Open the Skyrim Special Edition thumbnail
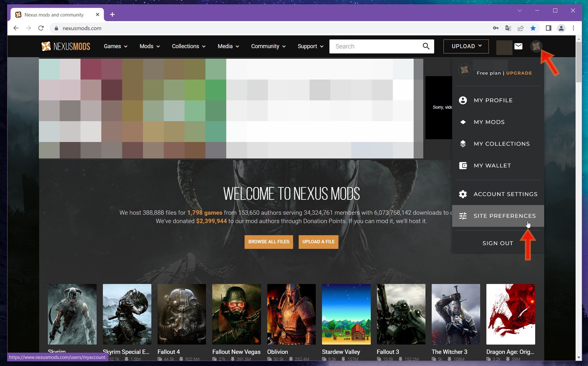This screenshot has width=588, height=366. click(x=127, y=314)
